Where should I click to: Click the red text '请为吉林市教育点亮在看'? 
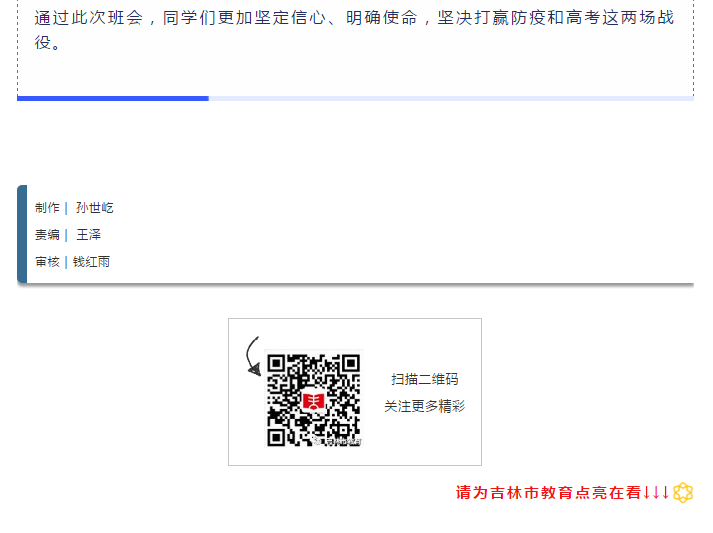548,493
